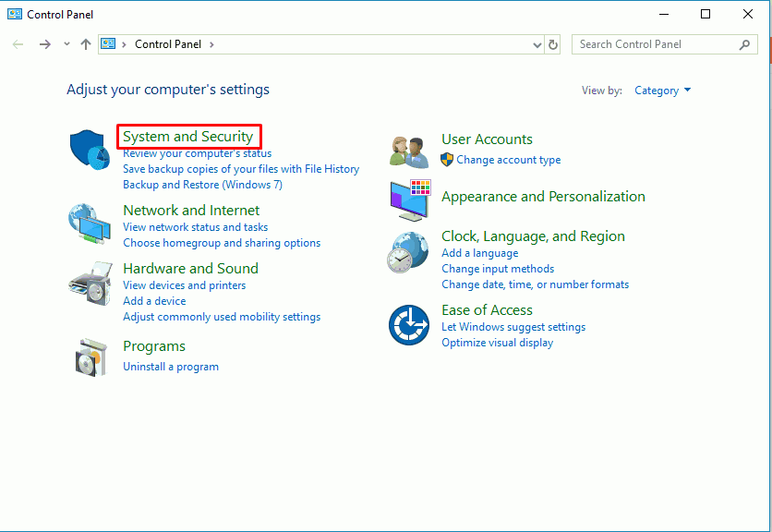Open Choose homegroup and sharing options
The height and width of the screenshot is (532, 772).
[222, 243]
